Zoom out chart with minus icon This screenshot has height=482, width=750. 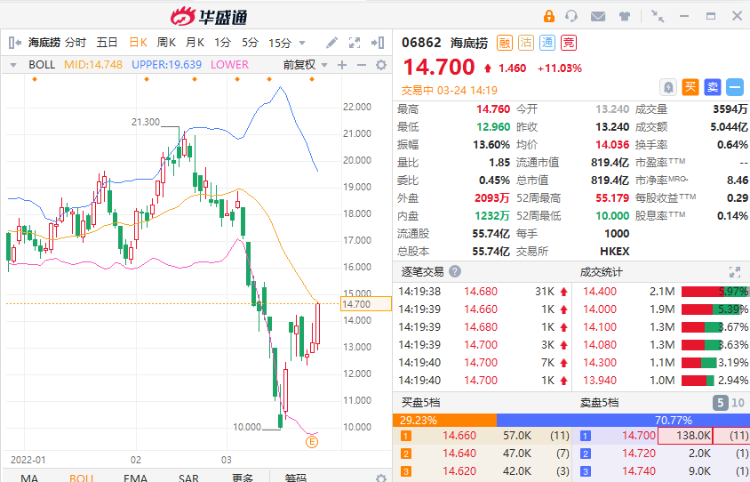tap(362, 65)
